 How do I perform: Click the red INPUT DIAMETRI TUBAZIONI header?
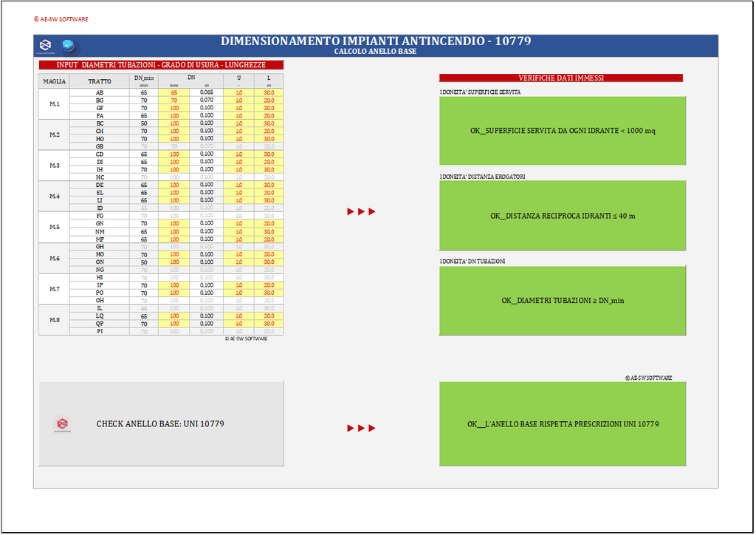click(x=161, y=66)
